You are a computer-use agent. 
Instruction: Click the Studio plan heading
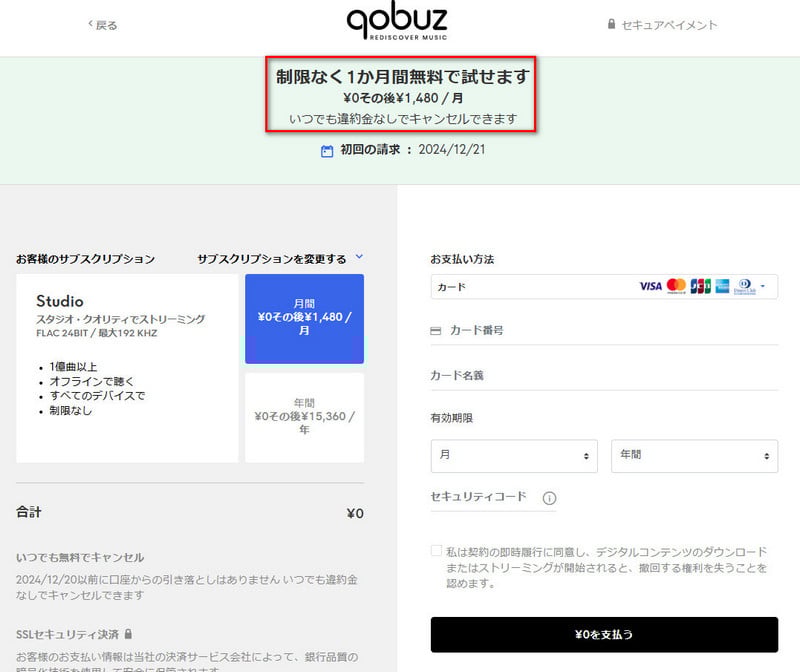(60, 301)
